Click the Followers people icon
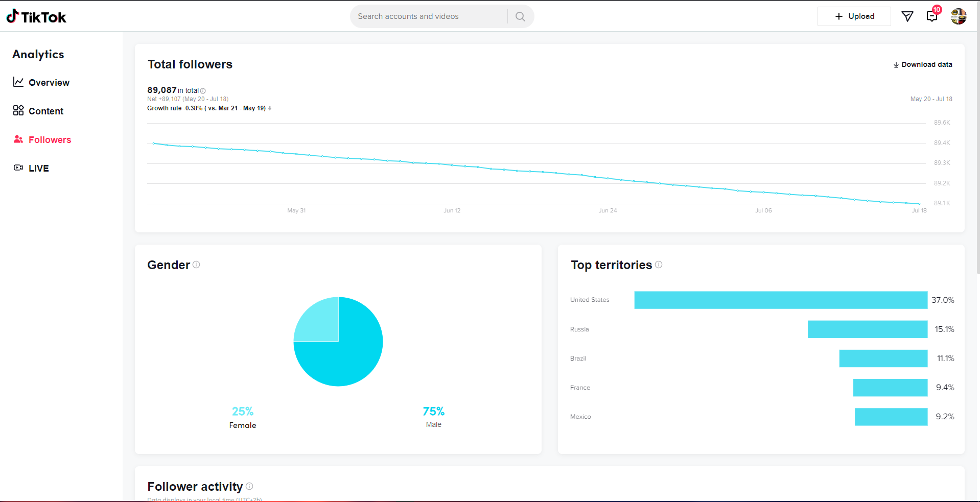980x502 pixels. click(x=18, y=139)
